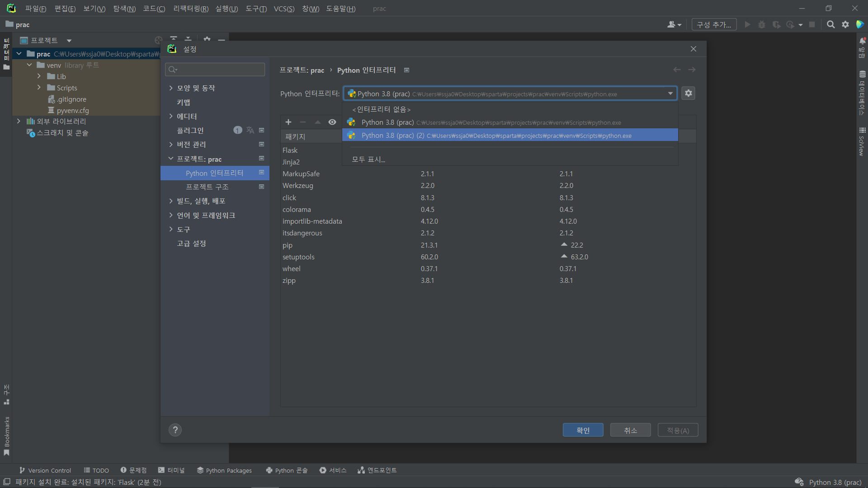Open the Bookmarks tool window on the left edge

6,436
